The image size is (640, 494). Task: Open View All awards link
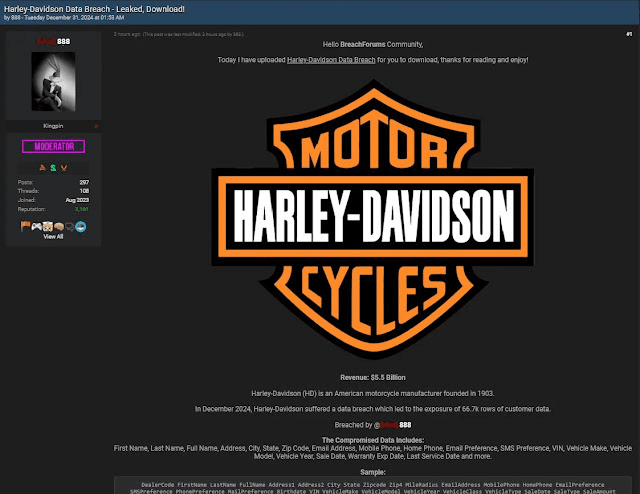[x=53, y=236]
